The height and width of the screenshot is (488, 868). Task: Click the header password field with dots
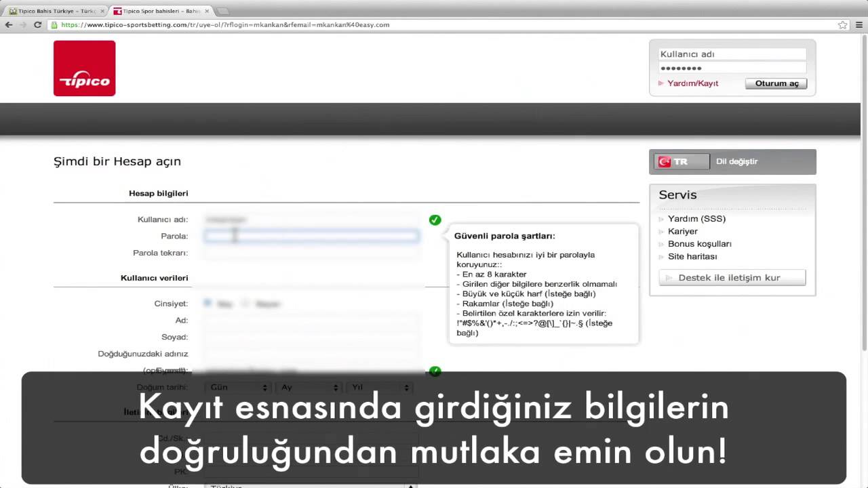pyautogui.click(x=732, y=68)
